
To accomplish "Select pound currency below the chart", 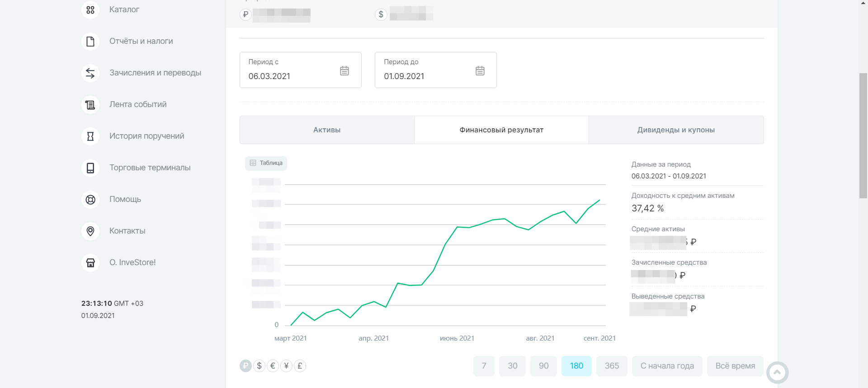I will [x=300, y=366].
